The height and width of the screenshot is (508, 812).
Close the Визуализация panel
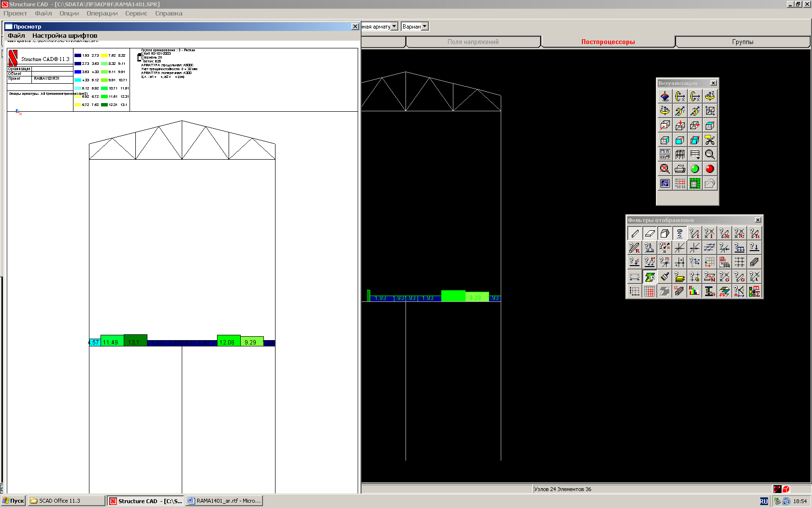(713, 83)
